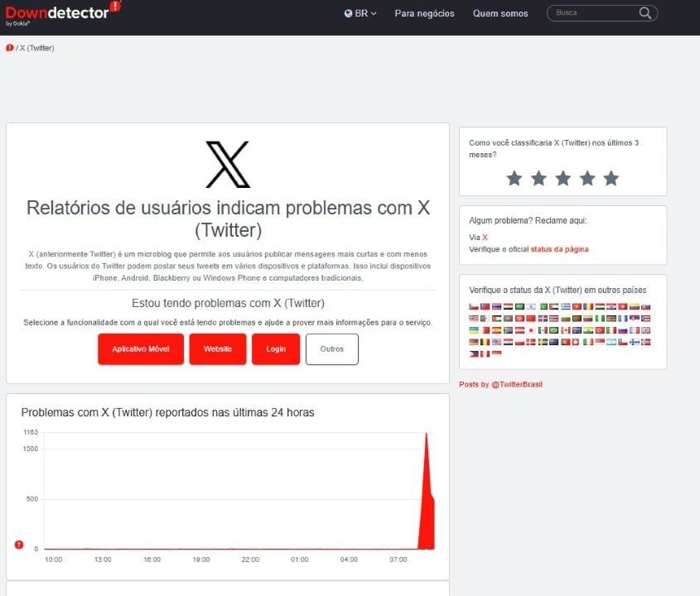Image resolution: width=700 pixels, height=596 pixels.
Task: Select the Greece flag
Action: [566, 306]
